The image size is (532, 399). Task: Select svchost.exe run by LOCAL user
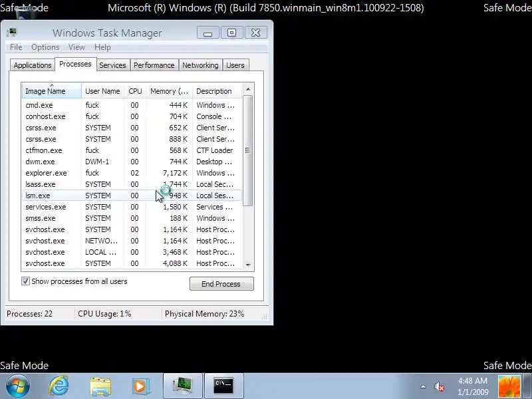132,252
